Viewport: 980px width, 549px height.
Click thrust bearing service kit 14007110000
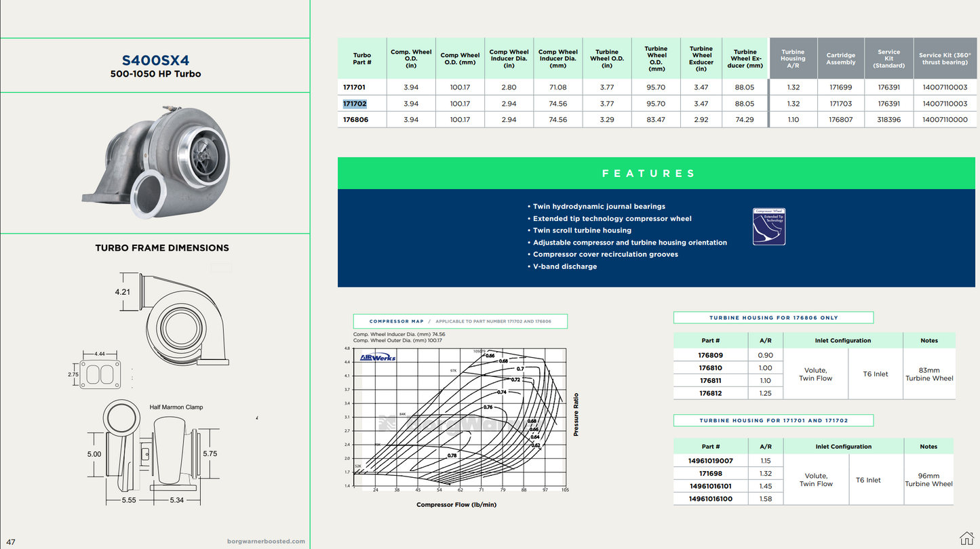(x=945, y=120)
